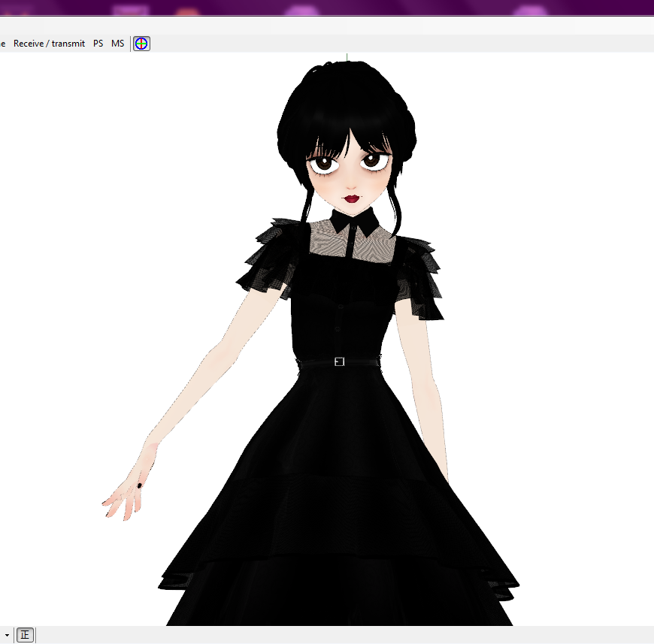
Task: Toggle the colored axis crosshair icon
Action: tap(141, 44)
